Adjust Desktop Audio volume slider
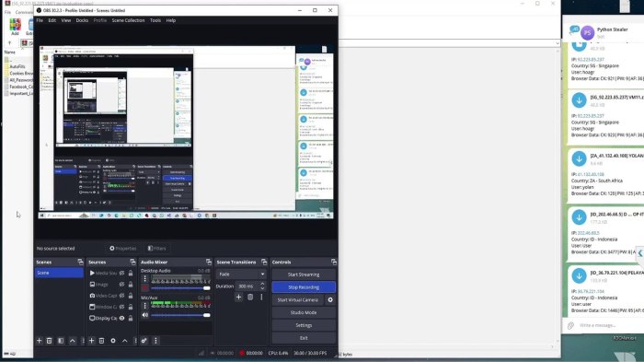This screenshot has width=644, height=362. [x=180, y=288]
